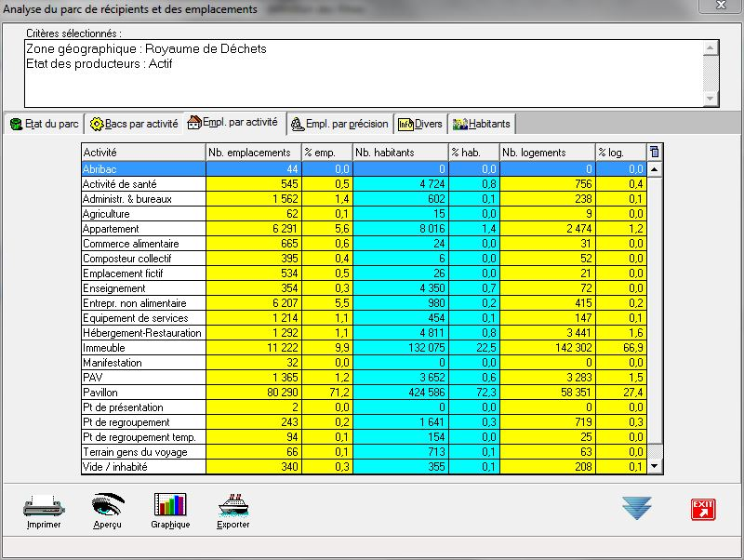
Task: Select the Abribac row
Action: point(142,169)
